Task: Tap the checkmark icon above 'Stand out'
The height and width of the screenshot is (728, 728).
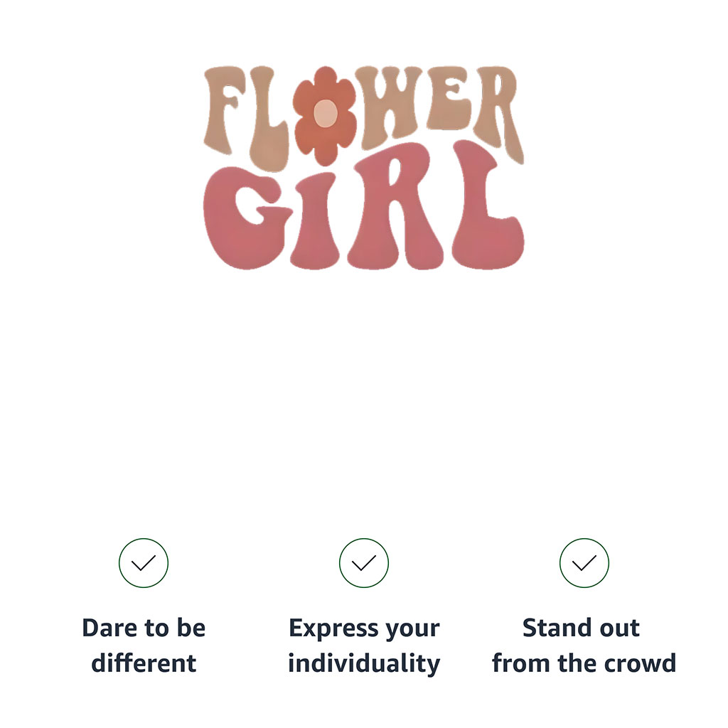Action: click(x=584, y=563)
